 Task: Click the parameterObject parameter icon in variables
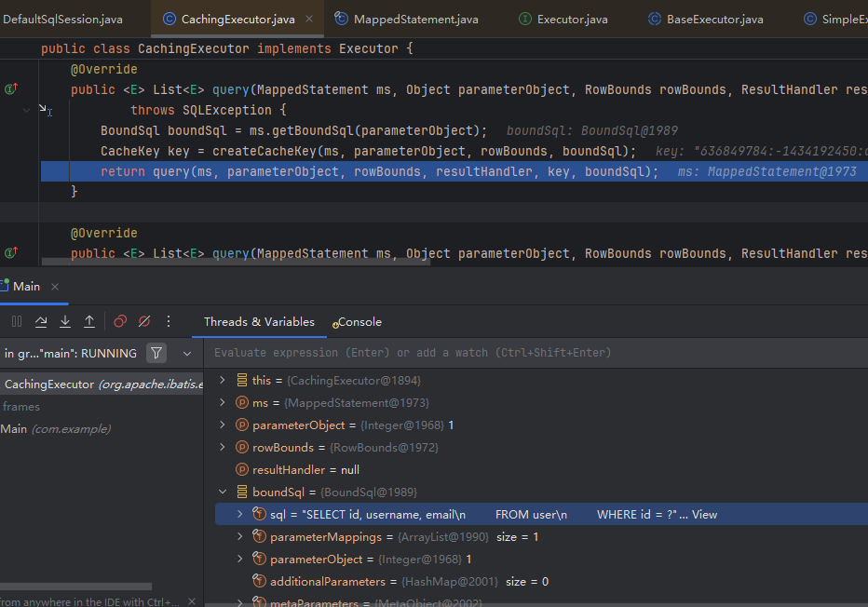(x=242, y=425)
